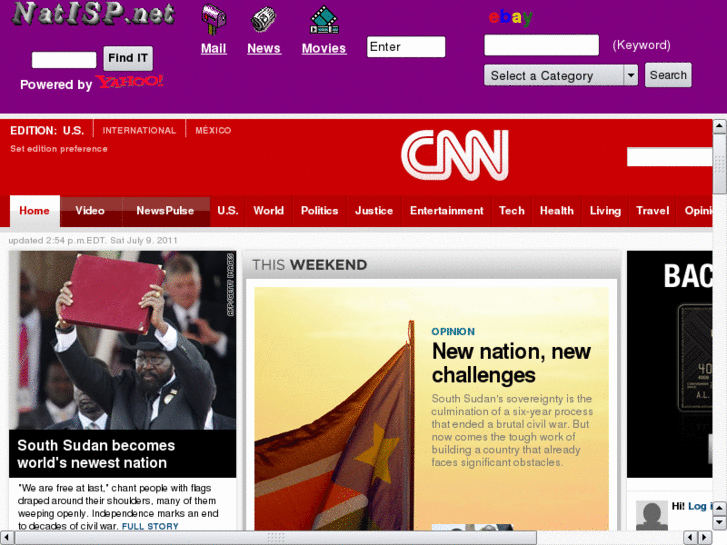This screenshot has height=545, width=727.
Task: Click the FULL STORY link
Action: coord(150,526)
